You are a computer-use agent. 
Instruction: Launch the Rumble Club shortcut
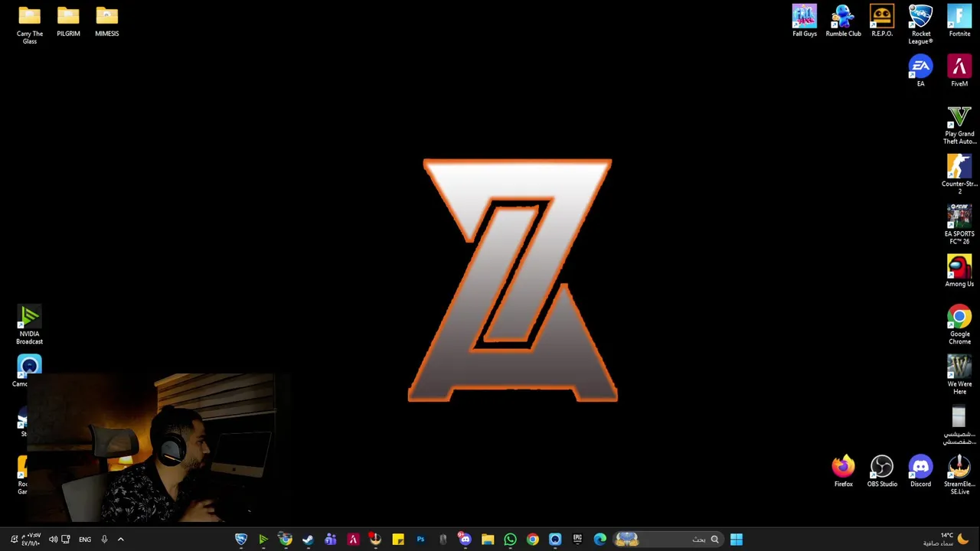(843, 21)
